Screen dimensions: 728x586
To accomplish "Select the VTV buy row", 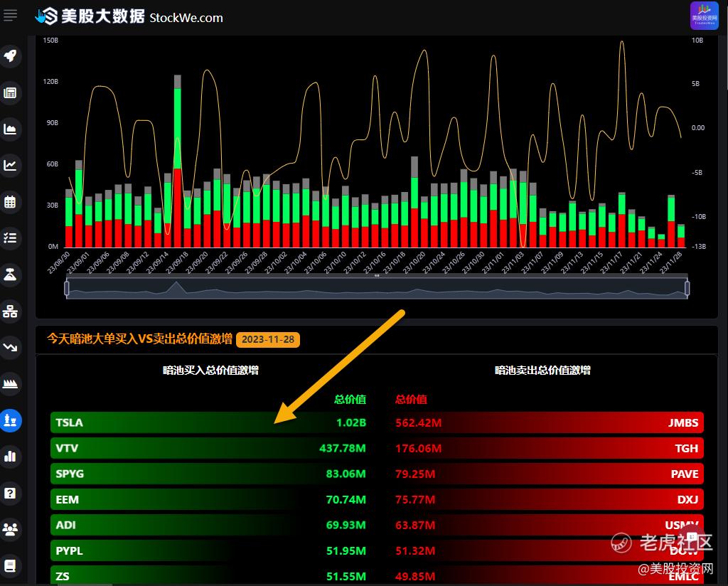I will (x=210, y=448).
